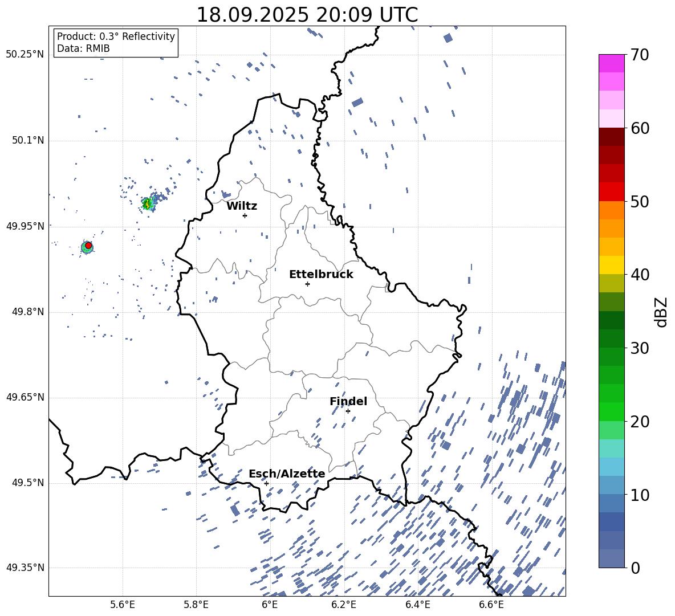Click the Findel city label
The height and width of the screenshot is (616, 675).
point(348,401)
